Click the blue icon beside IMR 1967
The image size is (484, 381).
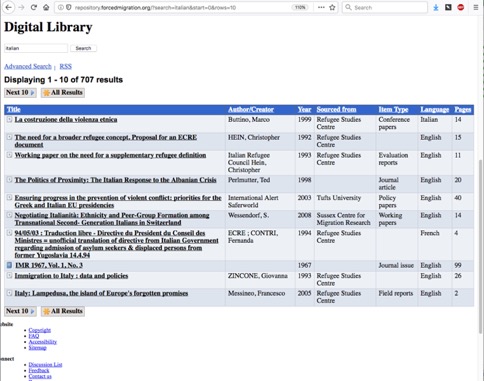click(9, 265)
